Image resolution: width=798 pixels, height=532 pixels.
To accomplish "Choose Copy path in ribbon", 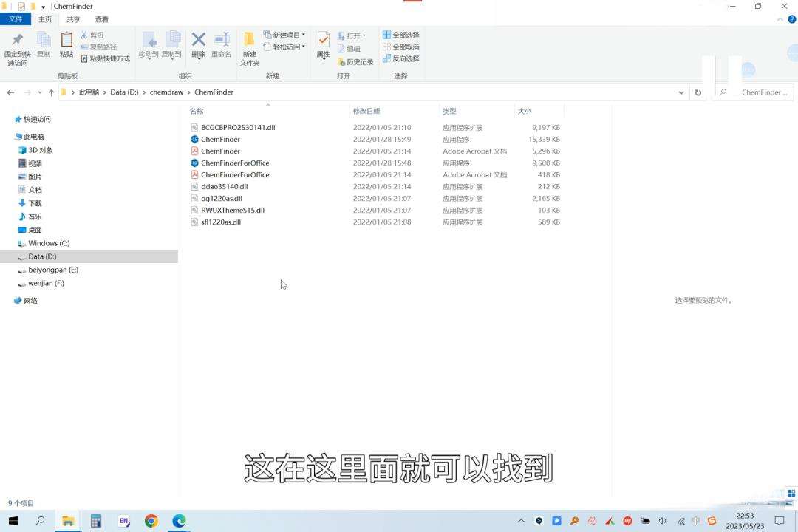I will (99, 47).
